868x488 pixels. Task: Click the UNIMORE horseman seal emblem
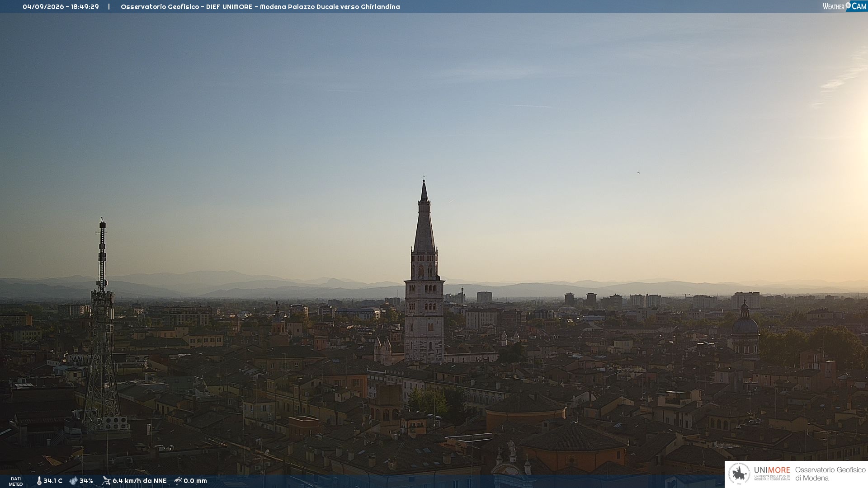click(x=740, y=474)
